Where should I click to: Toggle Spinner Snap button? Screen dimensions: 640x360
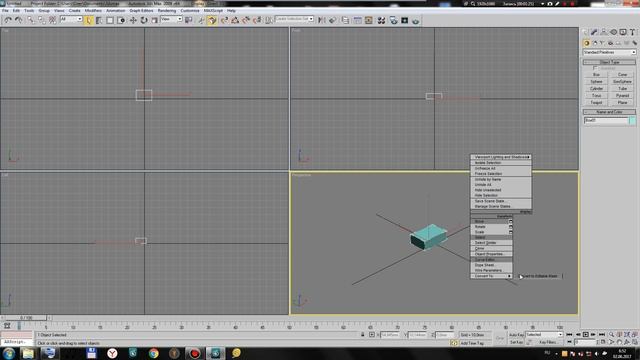(257, 20)
